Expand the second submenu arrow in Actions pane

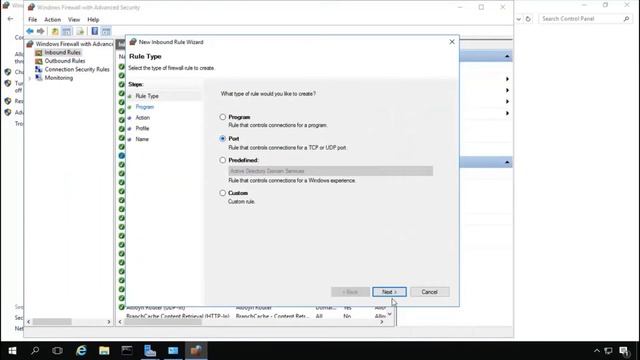tap(507, 90)
